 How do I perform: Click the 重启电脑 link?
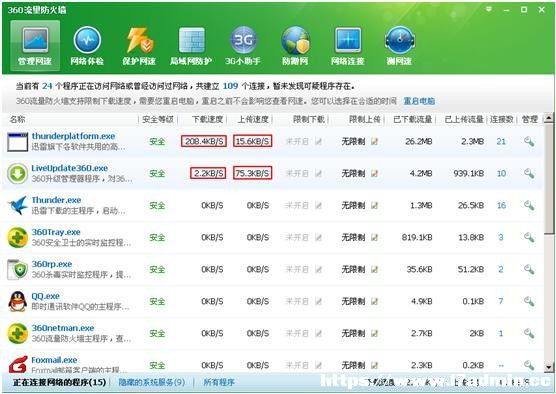click(x=419, y=101)
